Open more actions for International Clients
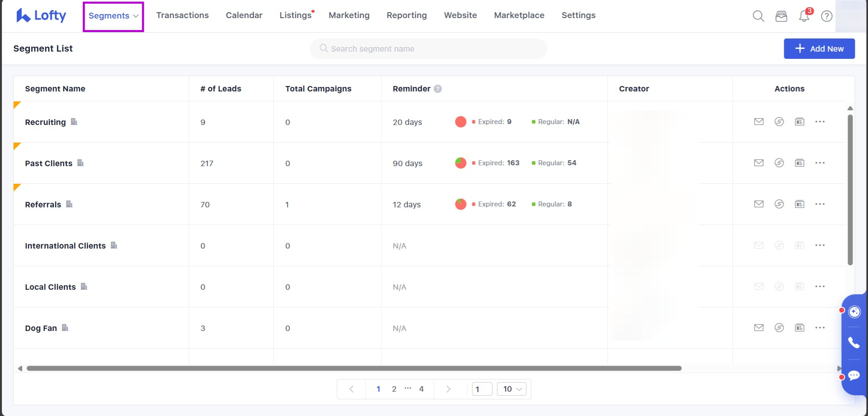 pos(820,245)
